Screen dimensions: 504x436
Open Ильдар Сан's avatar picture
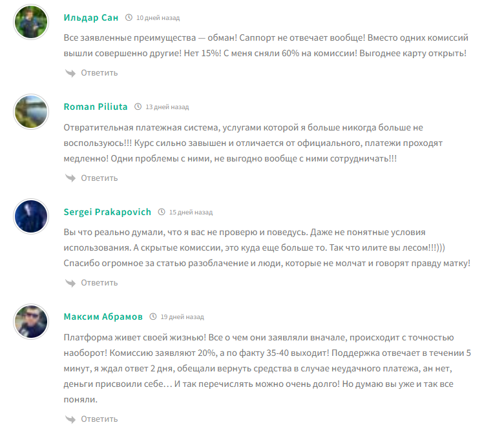31,23
